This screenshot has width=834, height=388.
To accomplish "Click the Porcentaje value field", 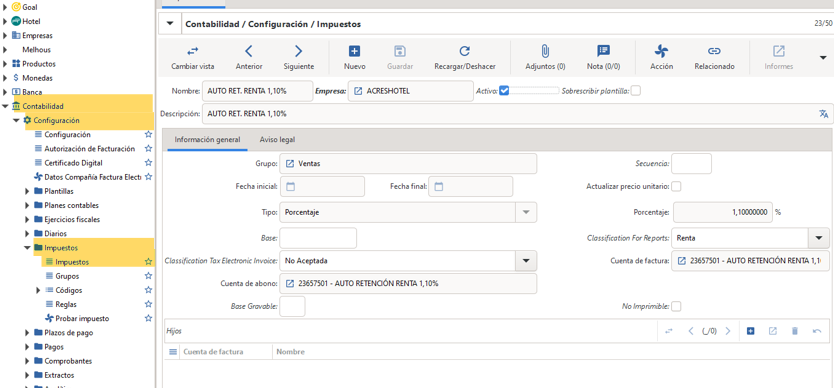I will pos(722,212).
